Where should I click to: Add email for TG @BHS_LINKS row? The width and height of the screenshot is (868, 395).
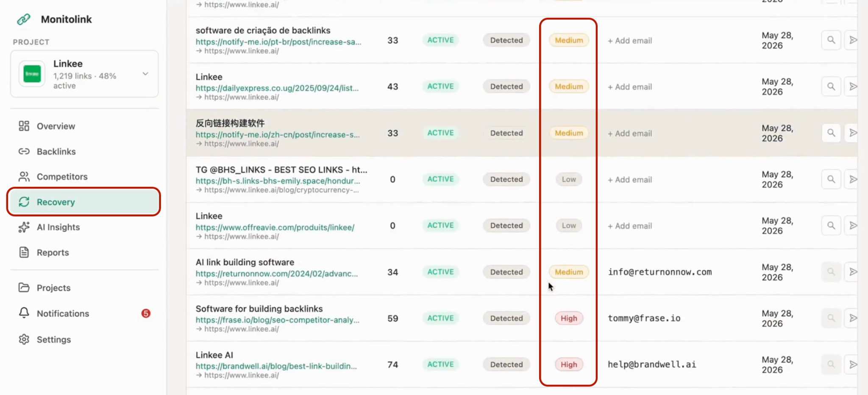630,180
